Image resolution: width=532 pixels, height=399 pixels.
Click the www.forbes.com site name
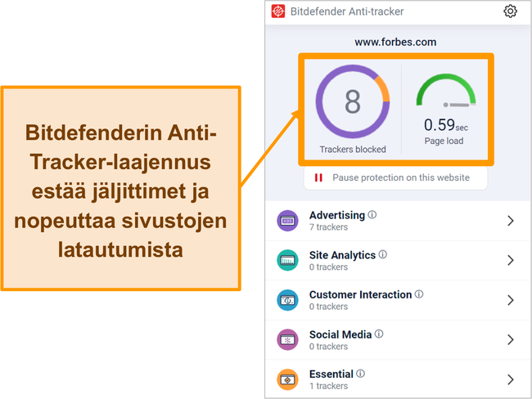[395, 42]
